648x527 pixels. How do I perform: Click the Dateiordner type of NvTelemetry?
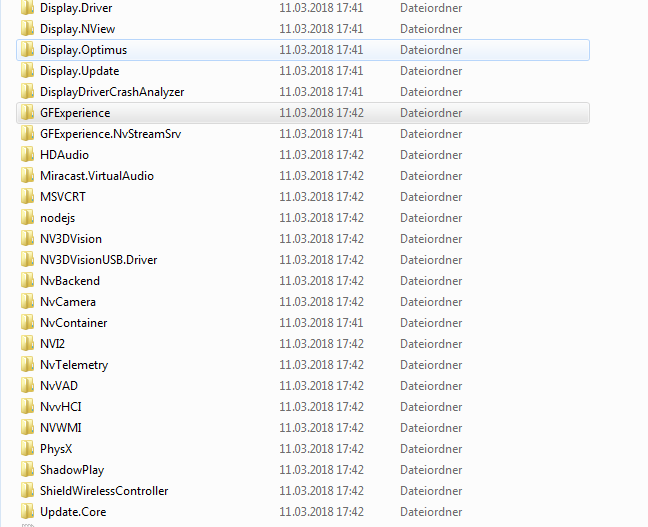click(x=431, y=365)
